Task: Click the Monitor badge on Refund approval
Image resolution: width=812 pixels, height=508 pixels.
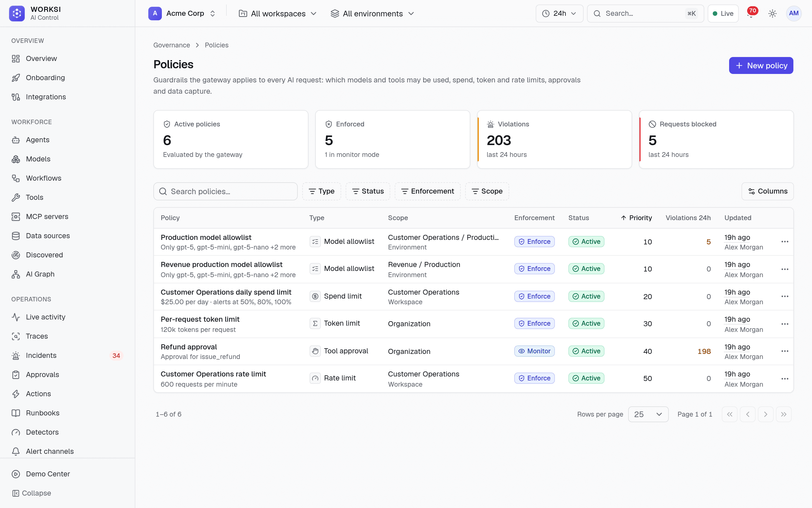Action: point(534,351)
